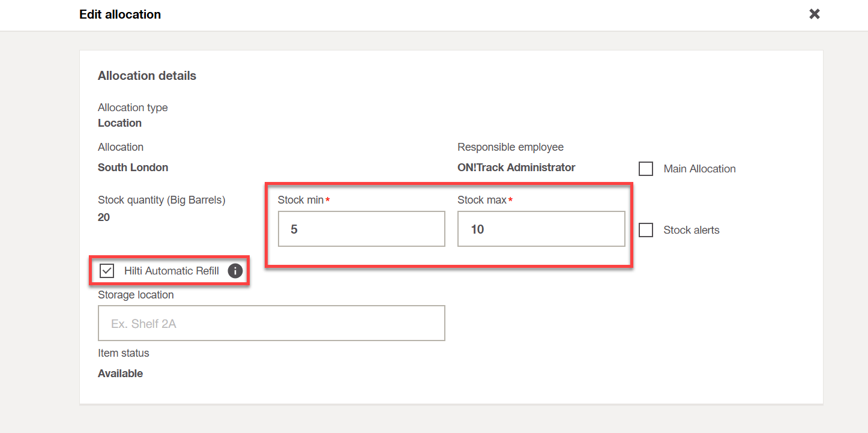Close the Edit allocation dialog
This screenshot has height=433, width=868.
pyautogui.click(x=815, y=14)
